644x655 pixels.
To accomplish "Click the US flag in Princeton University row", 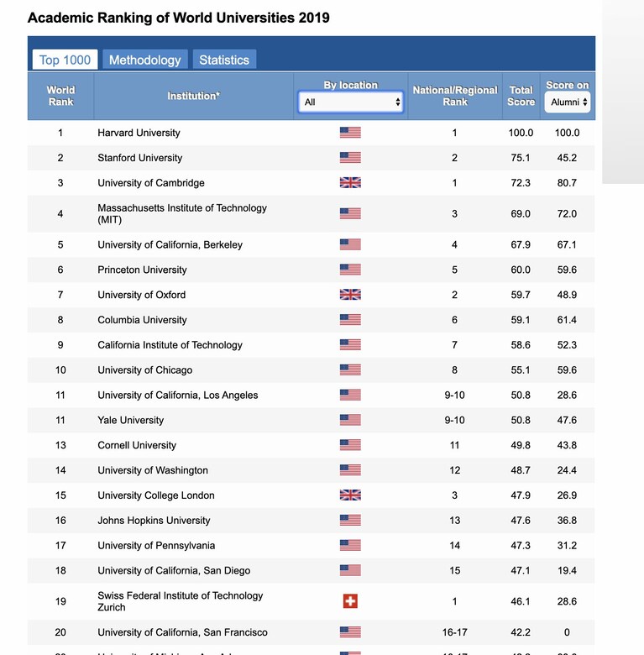I will [350, 270].
